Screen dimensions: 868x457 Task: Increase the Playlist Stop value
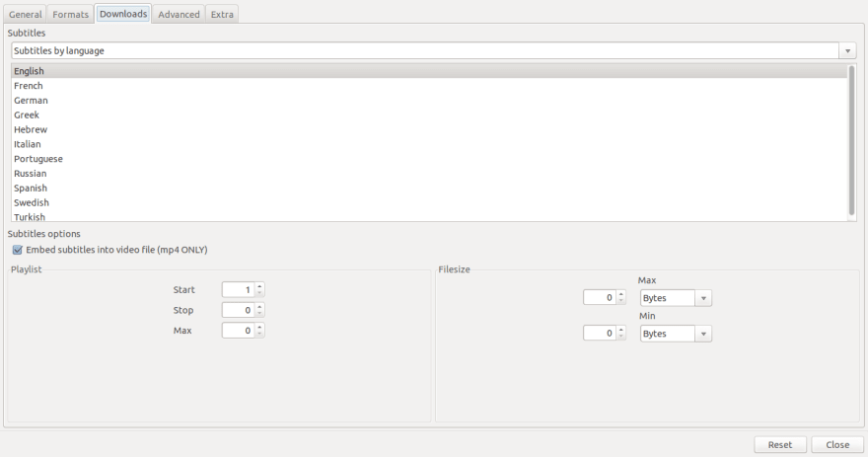click(259, 306)
